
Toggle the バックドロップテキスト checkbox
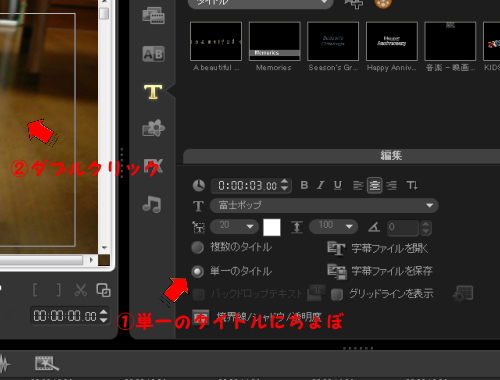click(x=198, y=294)
